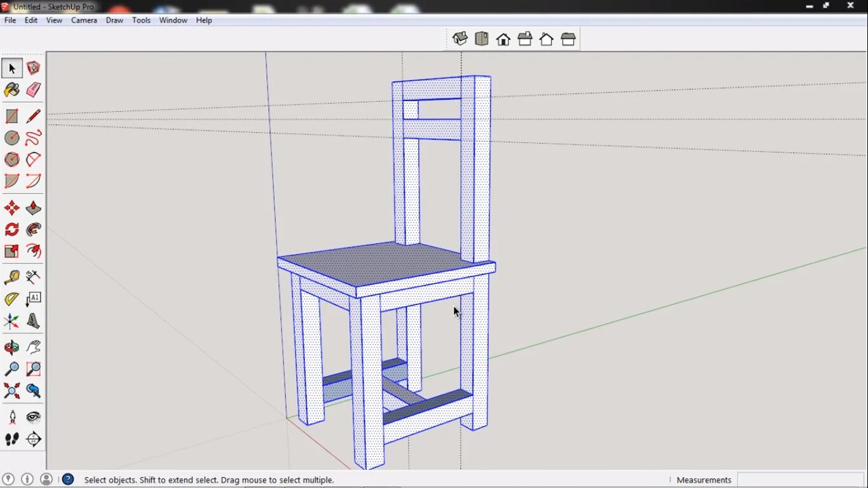Select the Rectangle drawing tool
868x488 pixels.
(x=12, y=116)
